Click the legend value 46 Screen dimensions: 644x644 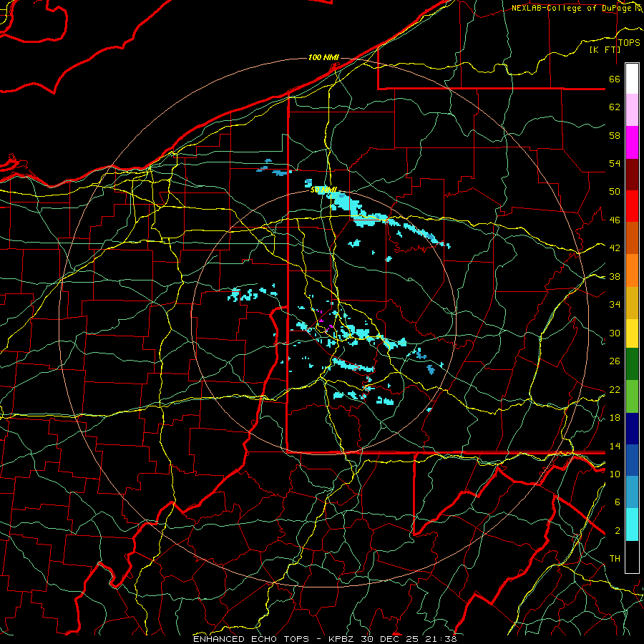tap(615, 220)
